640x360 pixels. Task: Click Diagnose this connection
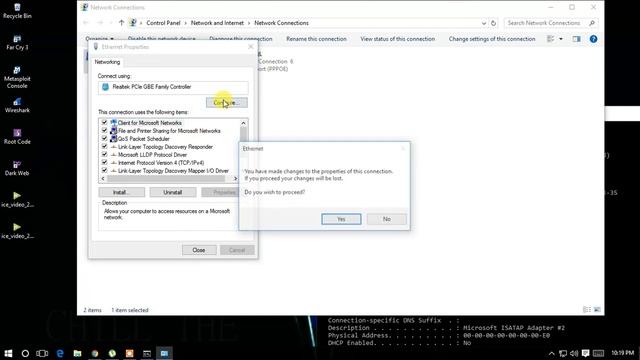(241, 39)
